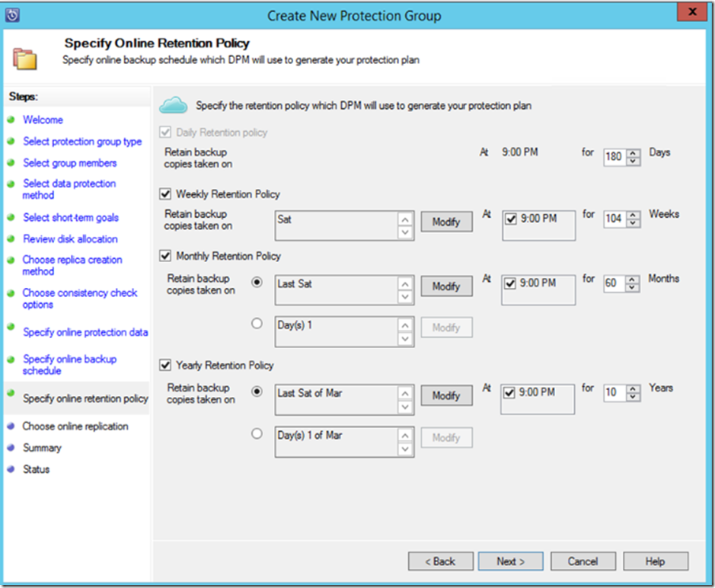Uncheck the weekly 9:00 PM time checkbox
This screenshot has height=588, width=715.
(x=511, y=219)
